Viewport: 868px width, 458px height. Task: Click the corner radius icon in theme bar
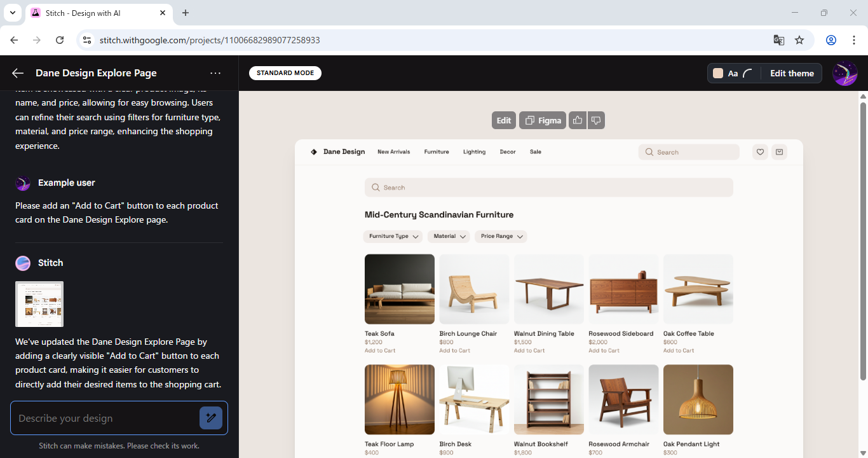(748, 73)
